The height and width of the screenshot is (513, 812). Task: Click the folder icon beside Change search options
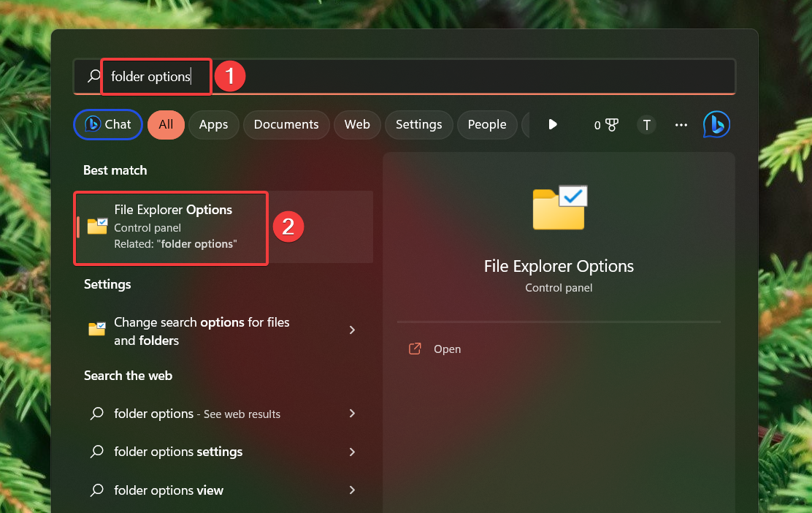pyautogui.click(x=97, y=329)
